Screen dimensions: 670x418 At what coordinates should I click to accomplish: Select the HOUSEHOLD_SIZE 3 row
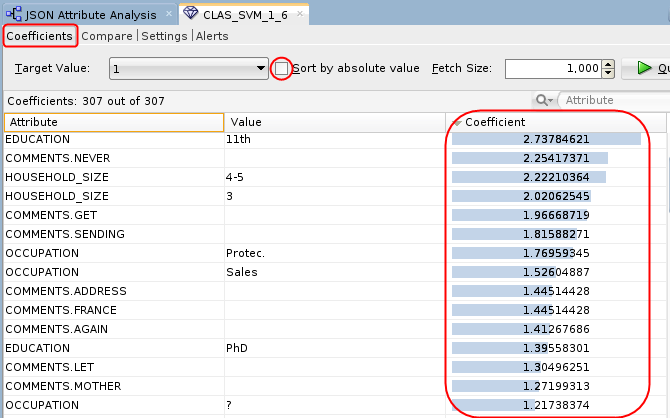coord(335,196)
